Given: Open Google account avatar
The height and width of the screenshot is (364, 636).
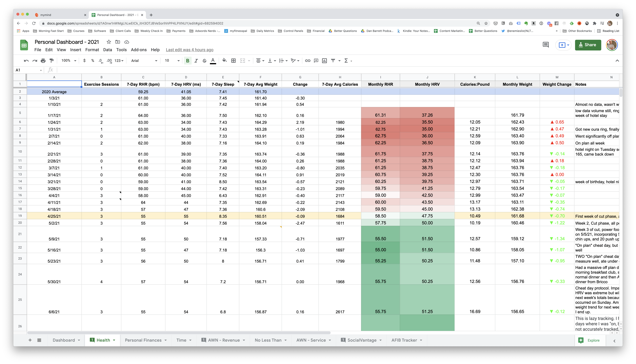Looking at the screenshot, I should [612, 45].
